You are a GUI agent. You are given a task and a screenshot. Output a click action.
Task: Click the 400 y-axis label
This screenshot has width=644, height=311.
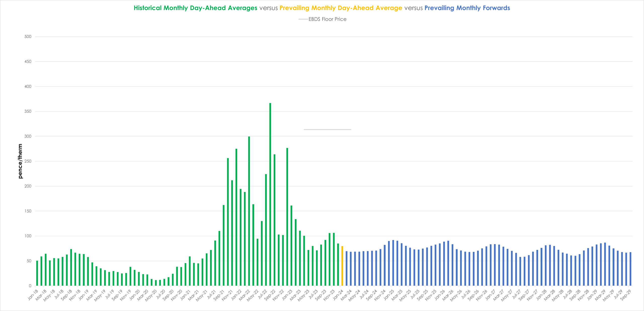point(28,87)
